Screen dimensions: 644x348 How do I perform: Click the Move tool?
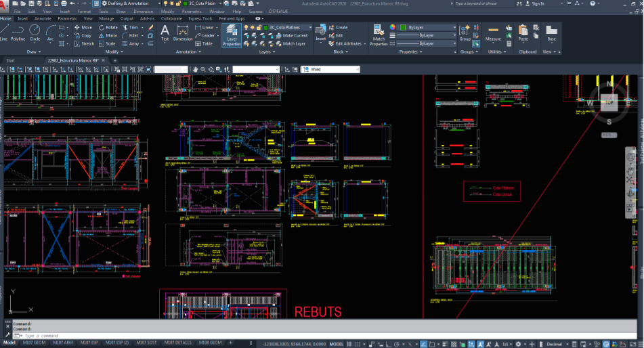point(83,28)
